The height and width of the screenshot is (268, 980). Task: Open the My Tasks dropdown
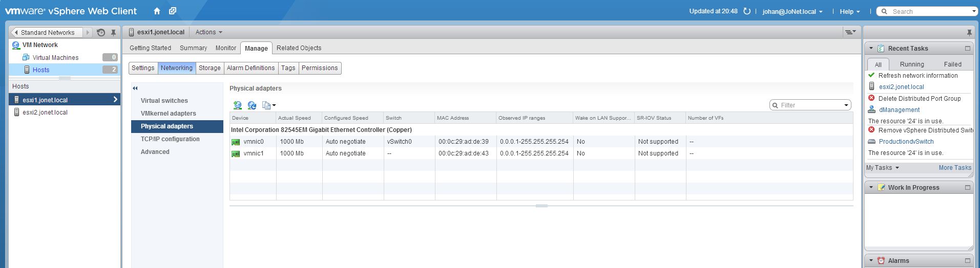click(882, 167)
